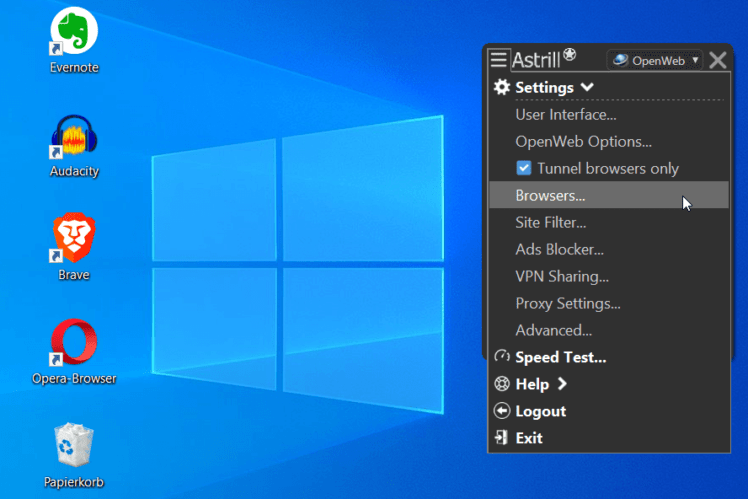Choose the Browsers... menu entry

609,195
